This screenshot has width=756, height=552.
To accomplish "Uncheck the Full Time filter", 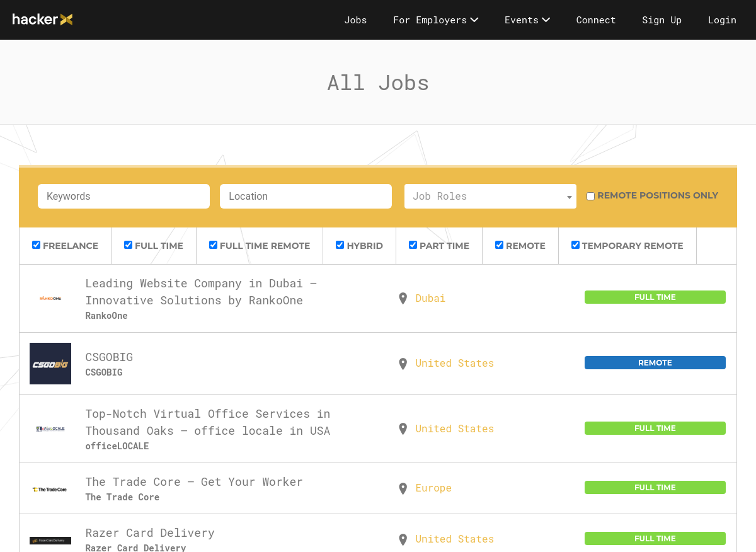I will coord(128,245).
